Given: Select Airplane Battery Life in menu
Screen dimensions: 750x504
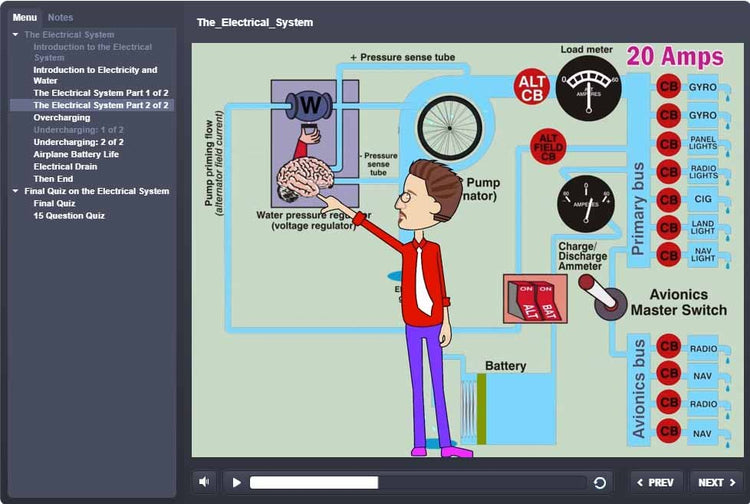Looking at the screenshot, I should click(76, 154).
